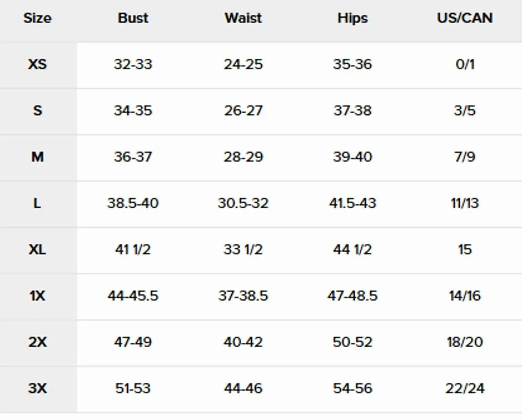Select the M size row label
Screen dimensions: 522x420
37,157
